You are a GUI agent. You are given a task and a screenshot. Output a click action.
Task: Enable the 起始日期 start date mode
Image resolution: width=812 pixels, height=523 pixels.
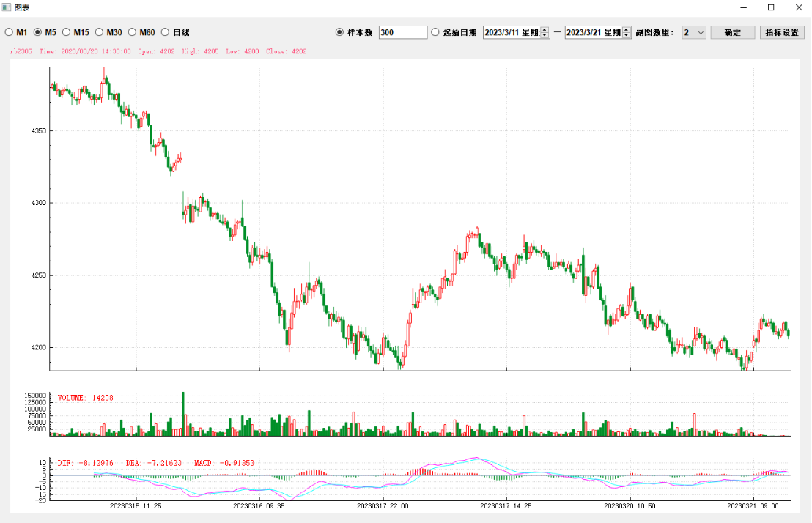435,32
